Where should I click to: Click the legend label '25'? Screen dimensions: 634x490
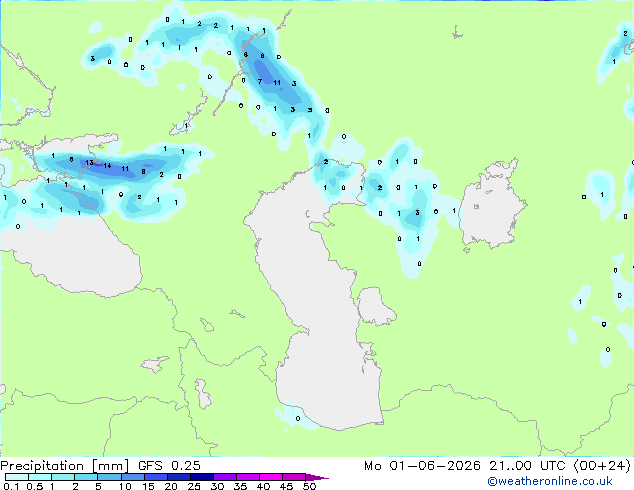(194, 486)
